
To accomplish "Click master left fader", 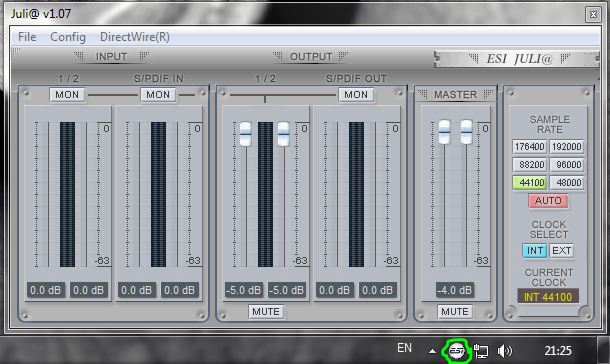I will [444, 132].
